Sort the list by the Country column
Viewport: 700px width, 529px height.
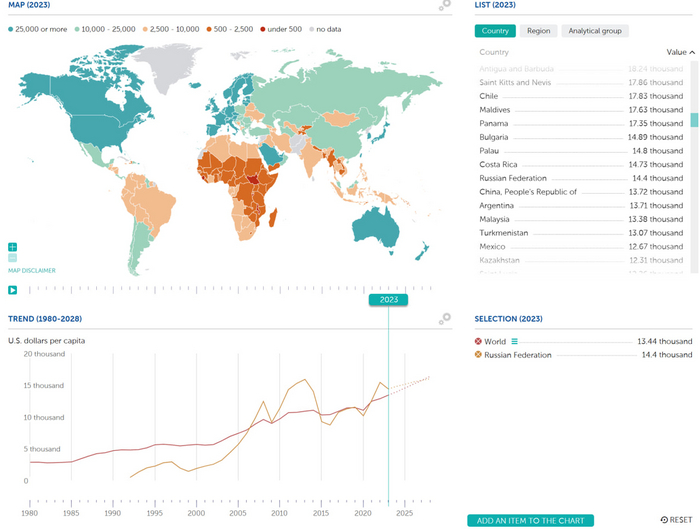[494, 52]
